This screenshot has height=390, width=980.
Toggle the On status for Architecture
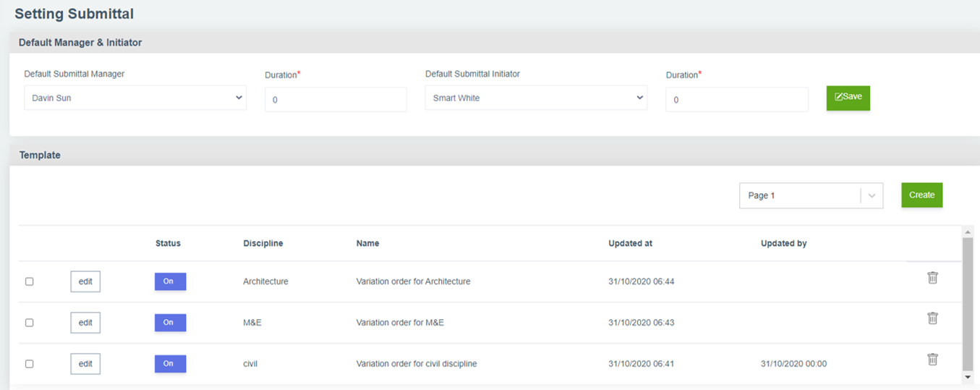pos(170,281)
